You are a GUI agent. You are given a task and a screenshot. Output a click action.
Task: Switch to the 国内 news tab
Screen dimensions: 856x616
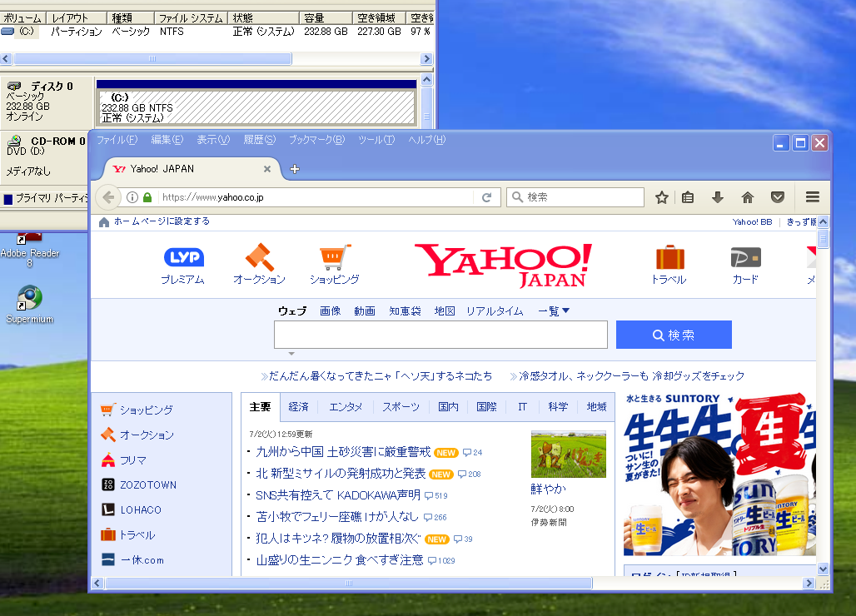tap(448, 406)
